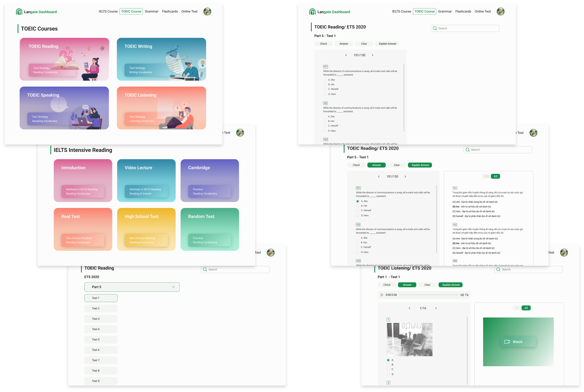Open Grammar tab in TOEIC Courses window
Image resolution: width=584 pixels, height=392 pixels.
[x=152, y=12]
